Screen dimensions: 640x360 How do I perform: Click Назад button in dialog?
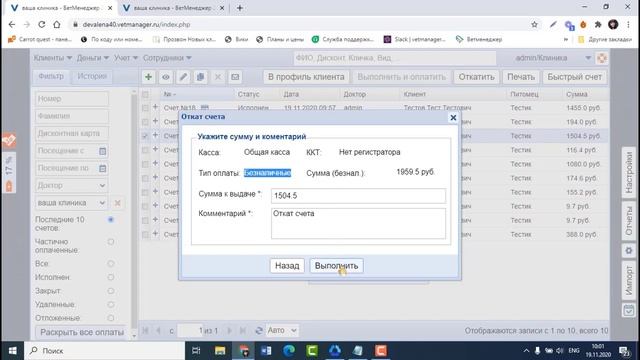pos(287,266)
